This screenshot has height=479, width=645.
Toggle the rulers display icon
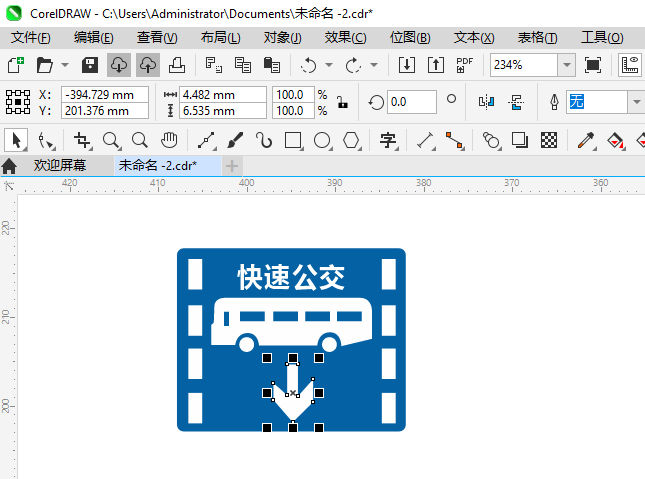tap(630, 65)
